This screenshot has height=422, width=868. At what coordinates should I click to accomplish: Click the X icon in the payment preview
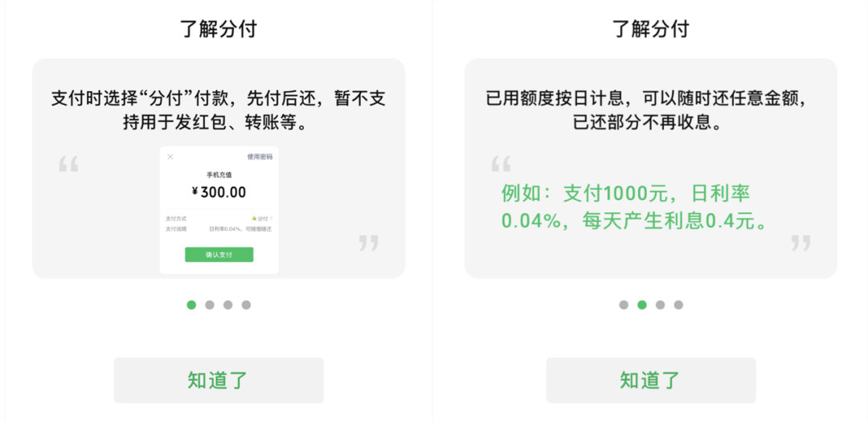tap(170, 157)
